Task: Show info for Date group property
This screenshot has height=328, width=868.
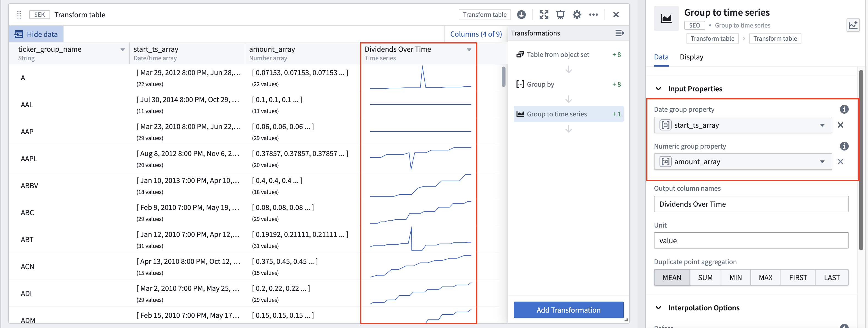Action: pyautogui.click(x=844, y=109)
